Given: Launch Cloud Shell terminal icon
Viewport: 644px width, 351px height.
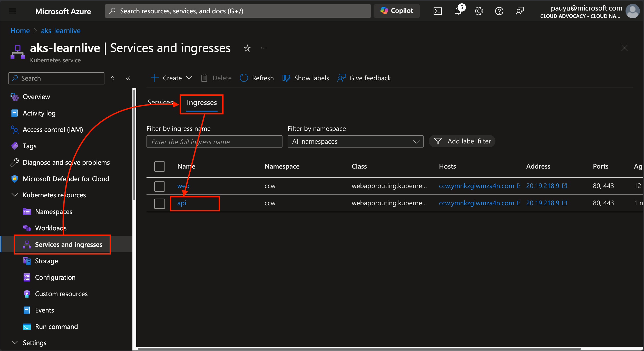Looking at the screenshot, I should click(437, 11).
